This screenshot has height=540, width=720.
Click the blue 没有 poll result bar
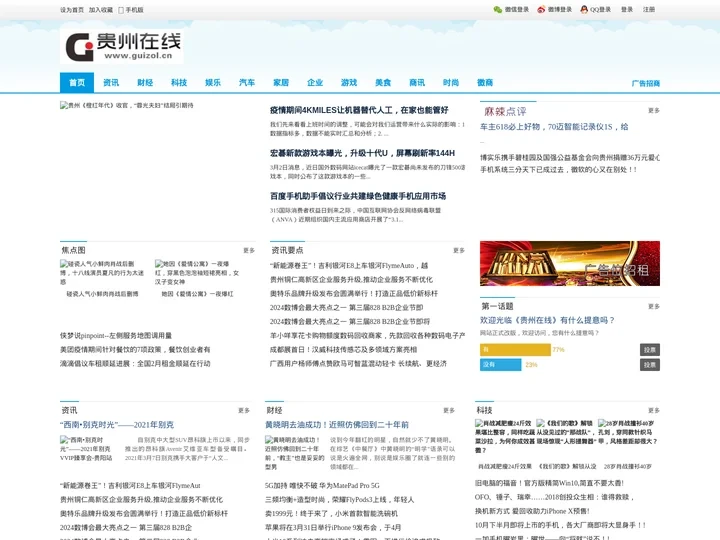[x=501, y=365]
